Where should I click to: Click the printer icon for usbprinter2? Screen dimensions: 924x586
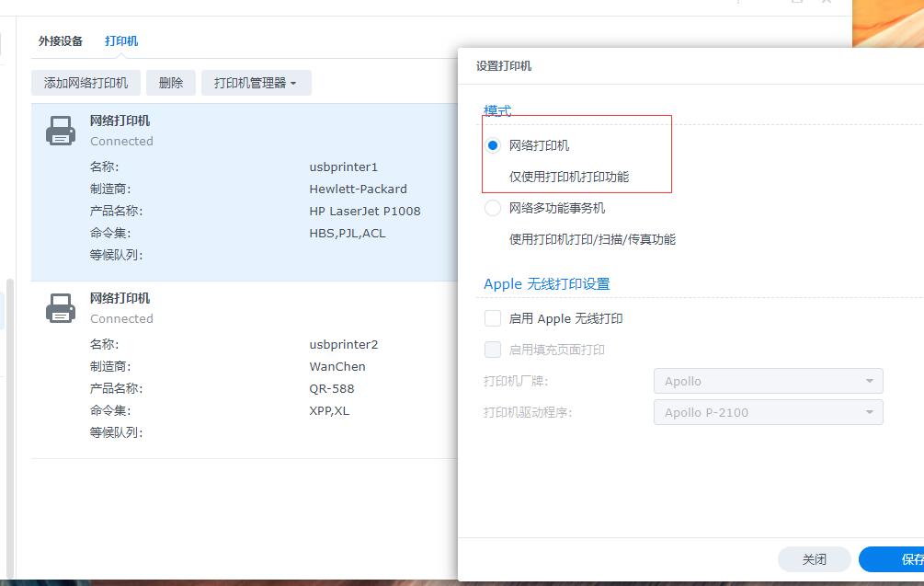(x=60, y=307)
